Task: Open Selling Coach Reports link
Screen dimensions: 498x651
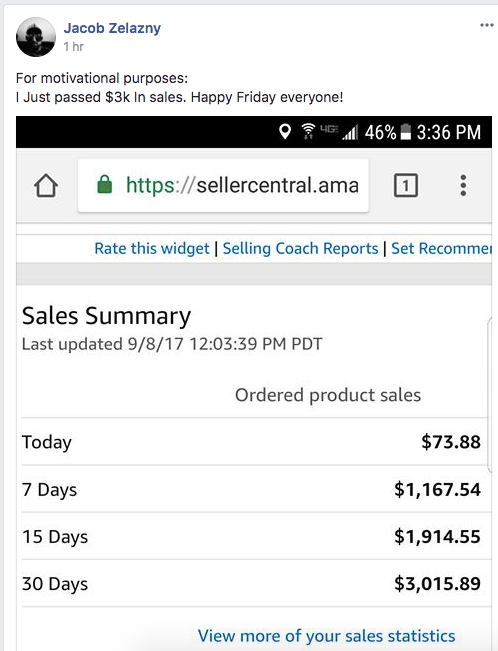Action: [x=300, y=248]
